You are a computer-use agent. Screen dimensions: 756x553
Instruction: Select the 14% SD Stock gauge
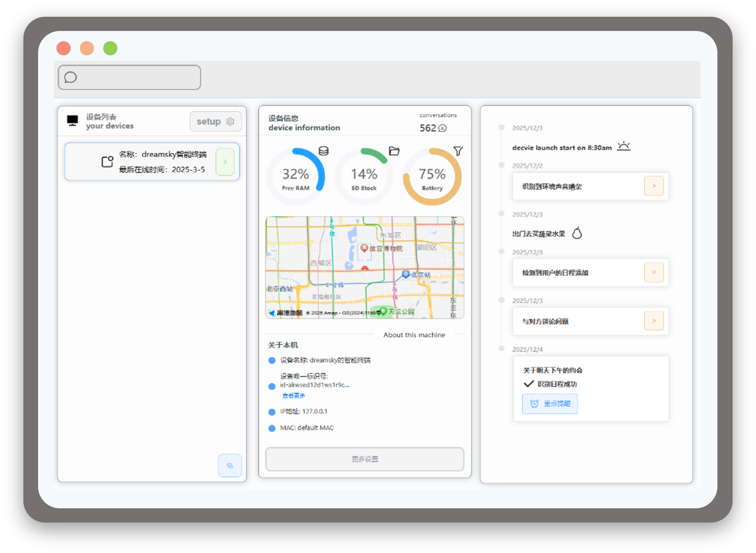pyautogui.click(x=364, y=177)
